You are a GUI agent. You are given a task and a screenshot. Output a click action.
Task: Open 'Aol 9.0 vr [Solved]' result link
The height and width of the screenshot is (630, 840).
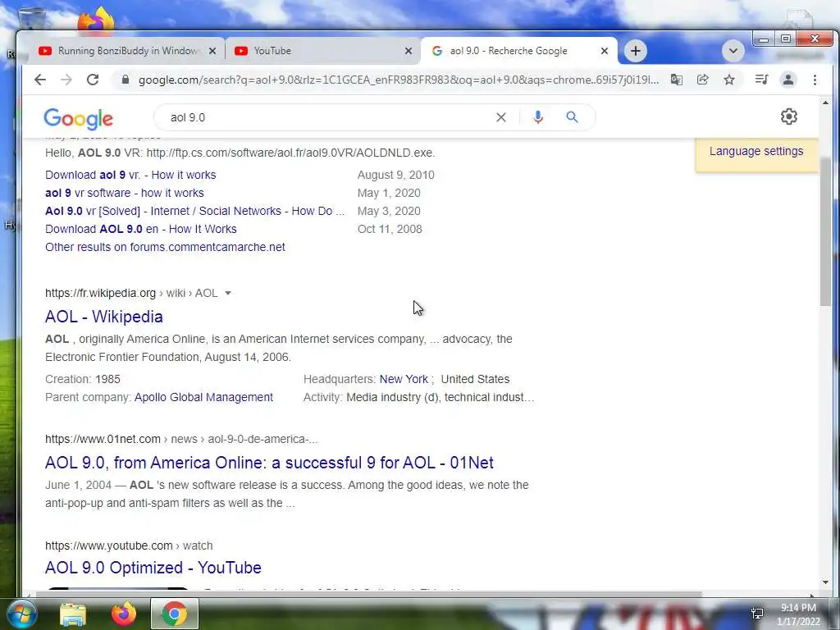tap(195, 211)
